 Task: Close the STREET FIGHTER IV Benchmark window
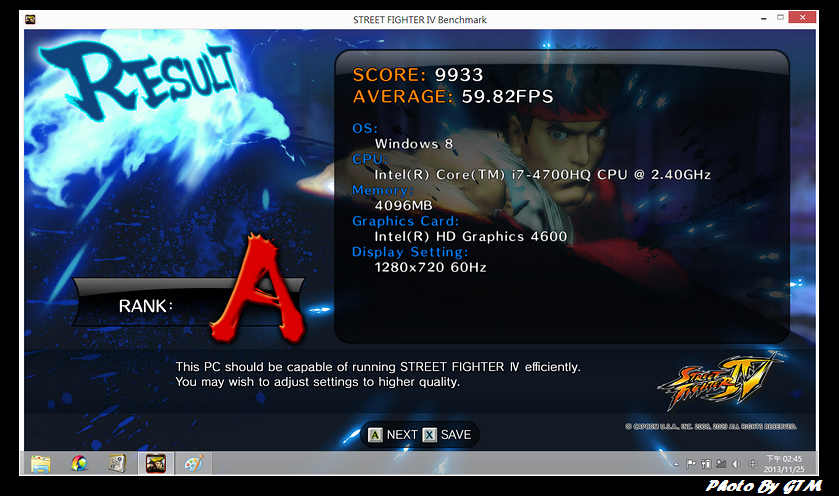802,18
